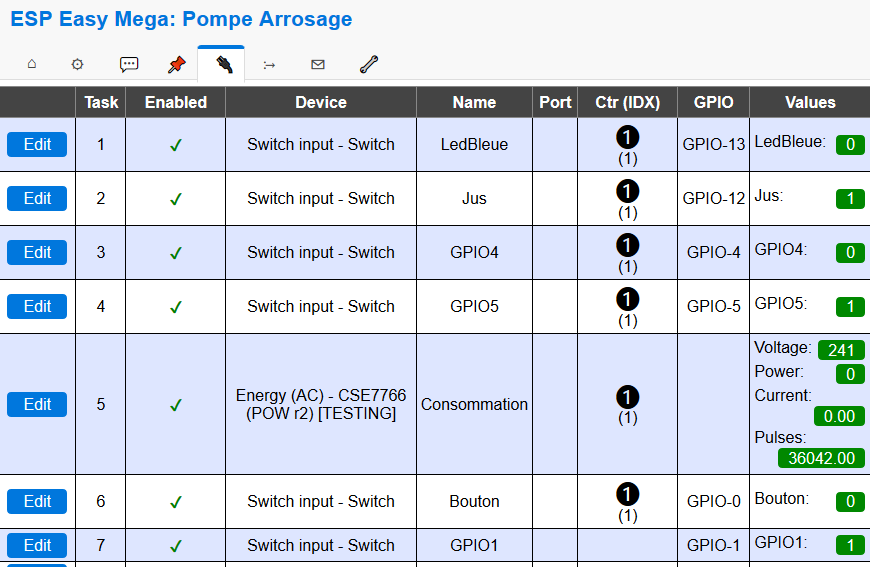Click the ESP Easy Mega page title
Screen dimensions: 870x567
click(x=181, y=19)
